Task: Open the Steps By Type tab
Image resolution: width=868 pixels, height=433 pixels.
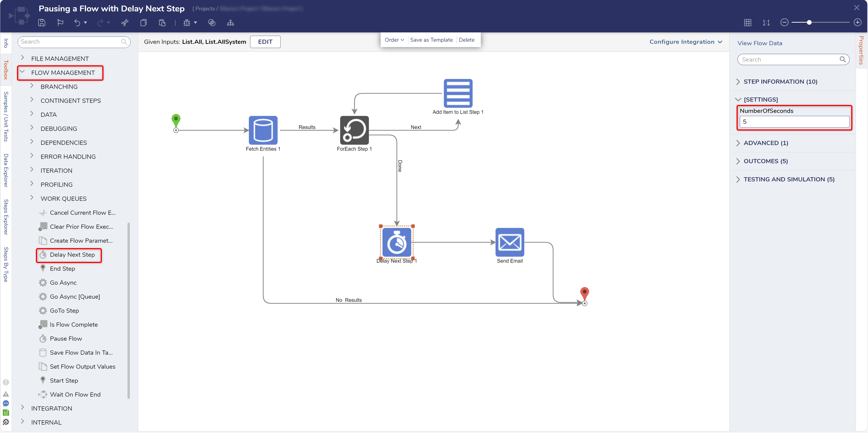Action: (6, 264)
